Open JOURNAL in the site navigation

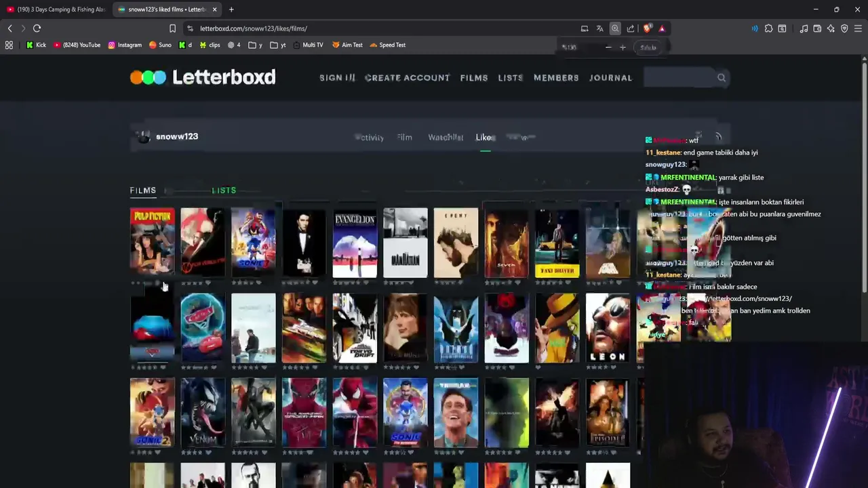pyautogui.click(x=610, y=78)
